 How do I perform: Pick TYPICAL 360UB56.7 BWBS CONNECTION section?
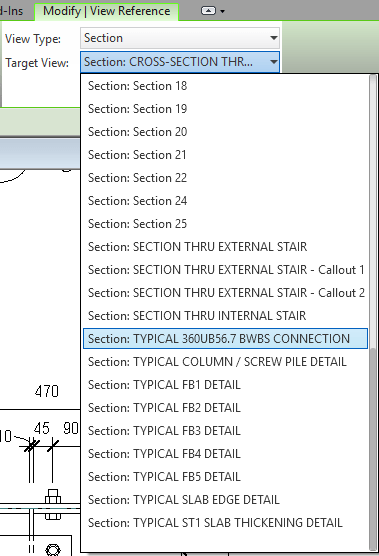tap(225, 339)
